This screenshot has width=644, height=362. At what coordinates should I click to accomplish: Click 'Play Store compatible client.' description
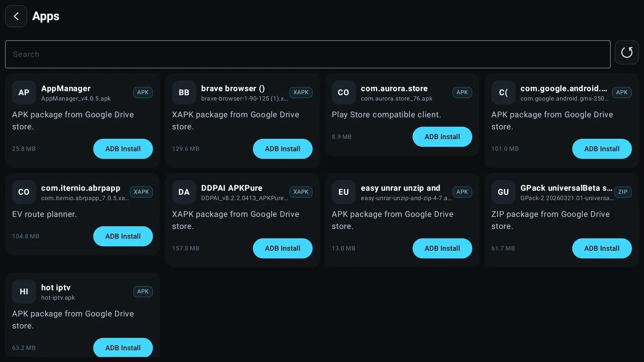[x=386, y=115]
